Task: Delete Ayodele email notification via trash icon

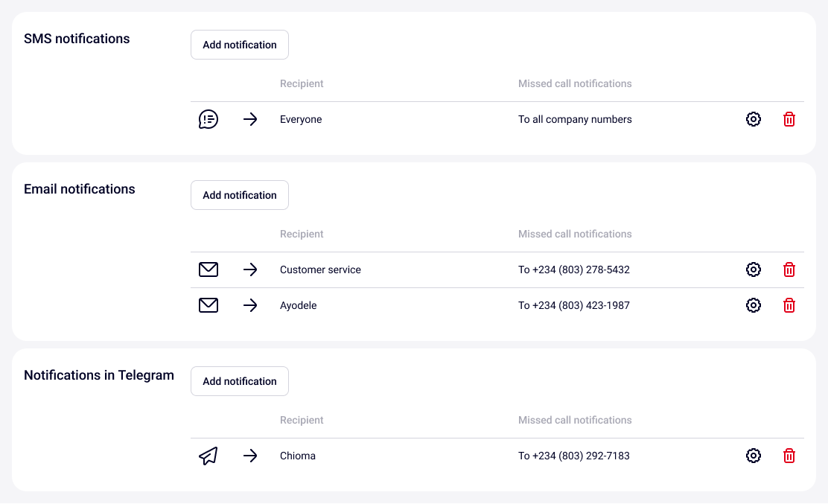Action: click(789, 305)
